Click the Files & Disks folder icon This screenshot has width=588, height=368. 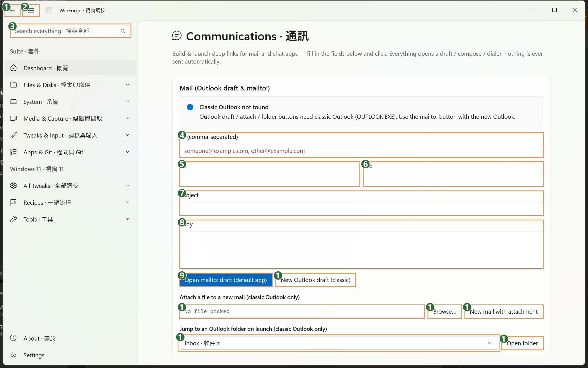tap(13, 85)
